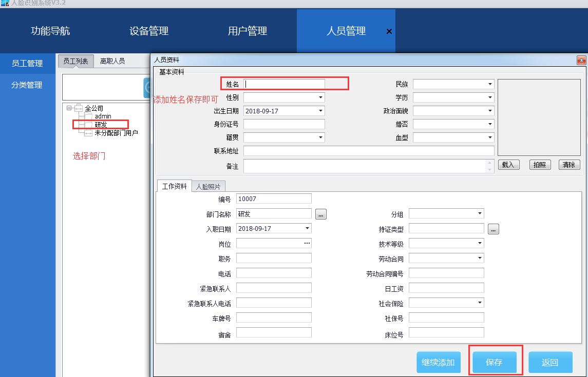Screen dimensions: 588x377
Task: Select 研发 department in tree
Action: click(101, 125)
